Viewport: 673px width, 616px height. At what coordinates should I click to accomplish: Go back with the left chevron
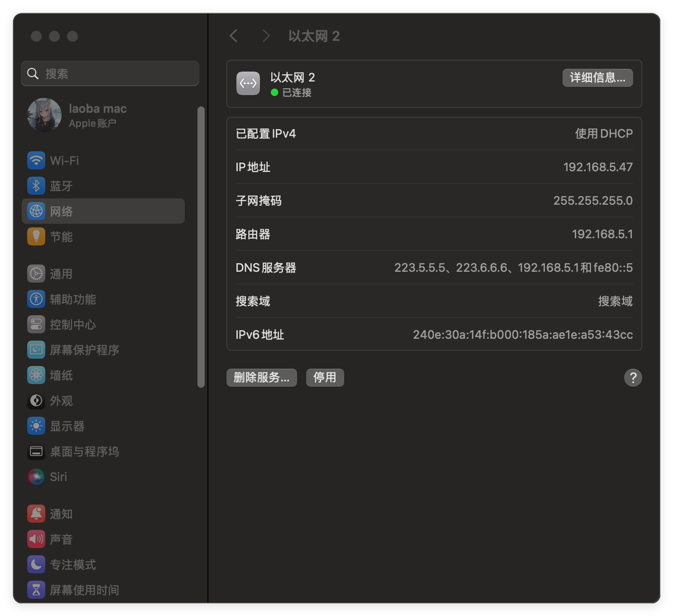pos(234,36)
